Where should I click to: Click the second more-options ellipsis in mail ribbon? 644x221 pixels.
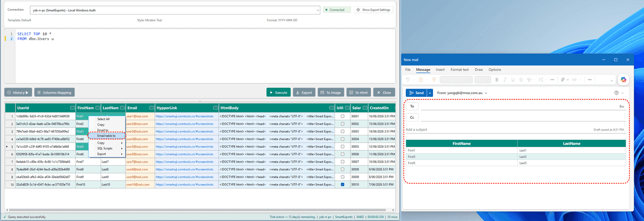click(x=590, y=80)
